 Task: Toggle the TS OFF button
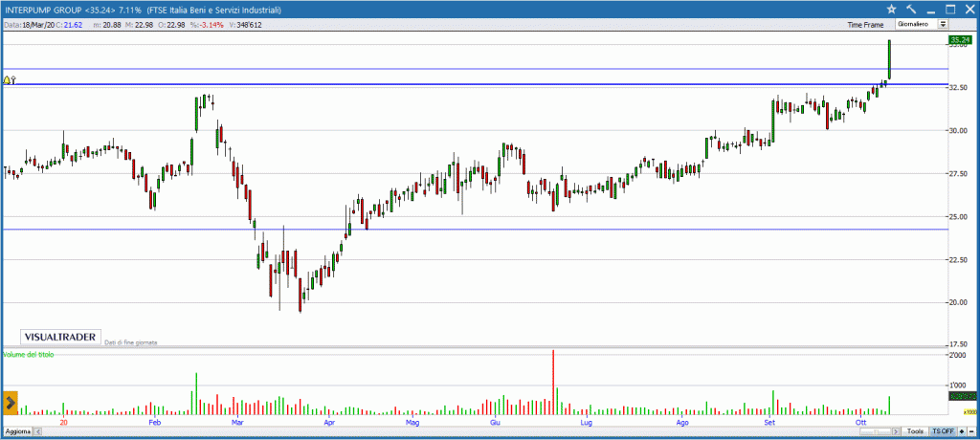(943, 431)
